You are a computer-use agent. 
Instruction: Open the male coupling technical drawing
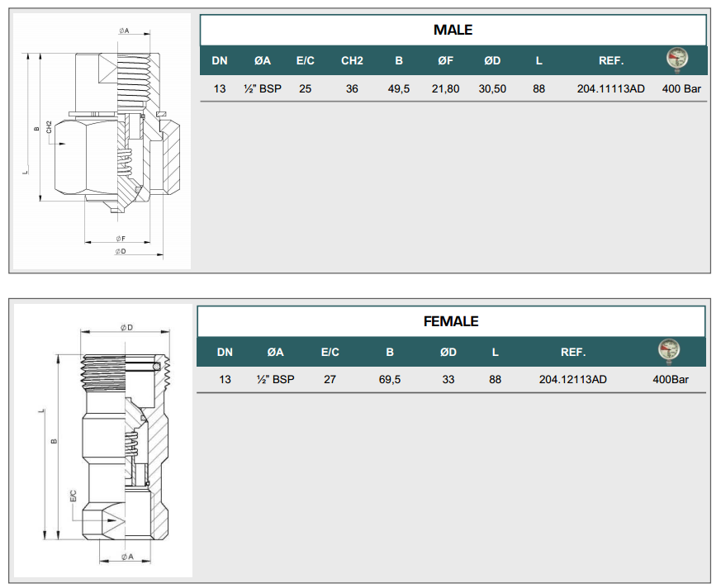click(102, 141)
